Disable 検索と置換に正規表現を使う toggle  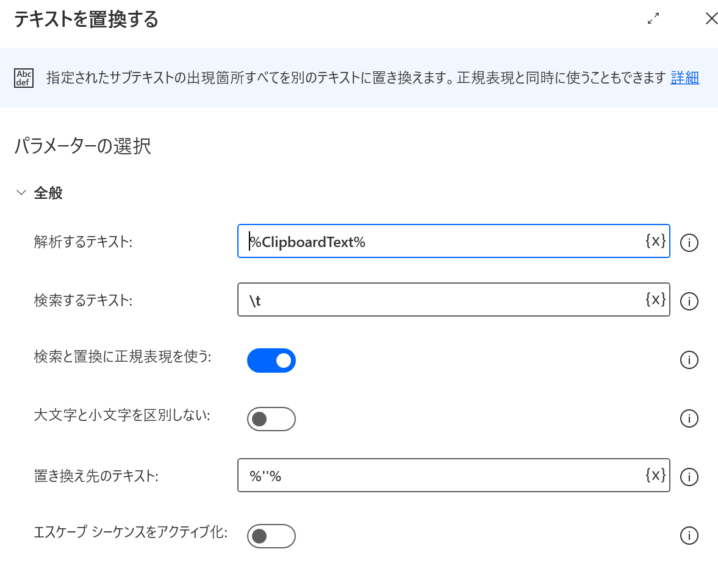pyautogui.click(x=272, y=361)
